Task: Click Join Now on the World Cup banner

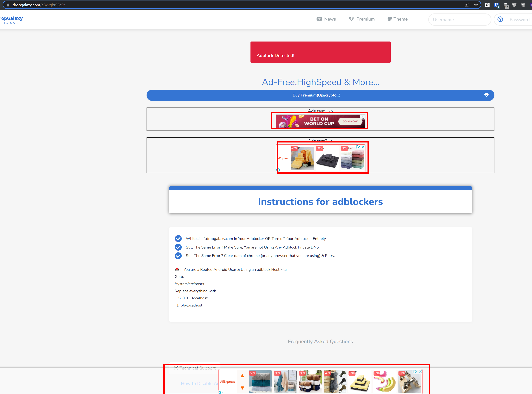Action: pos(350,121)
